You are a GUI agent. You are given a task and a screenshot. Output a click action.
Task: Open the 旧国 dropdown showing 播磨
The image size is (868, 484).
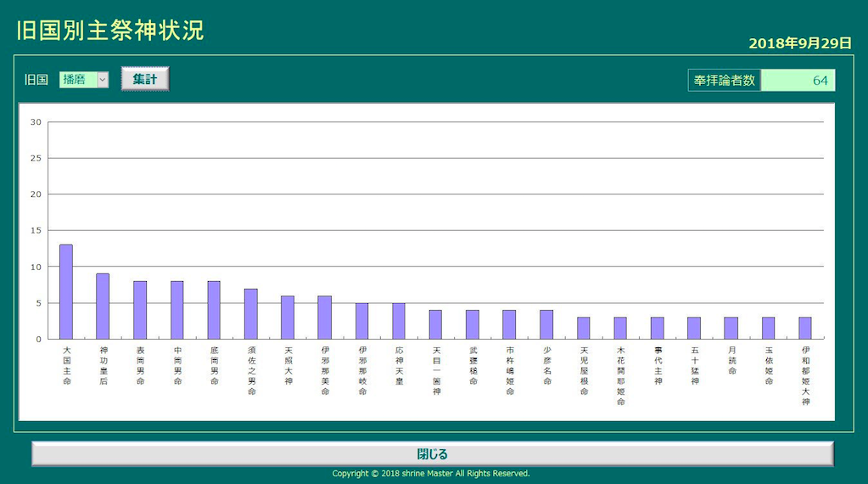pos(84,80)
